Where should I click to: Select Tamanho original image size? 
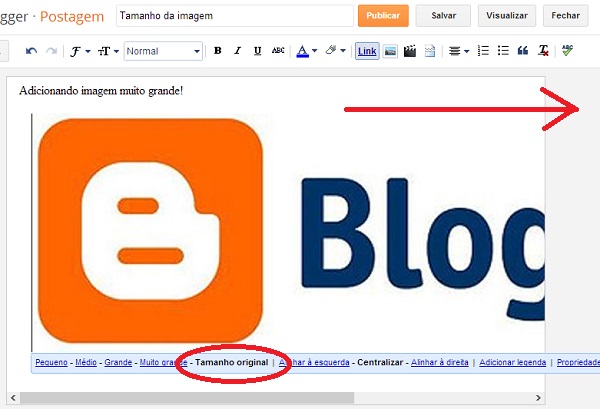[x=232, y=362]
